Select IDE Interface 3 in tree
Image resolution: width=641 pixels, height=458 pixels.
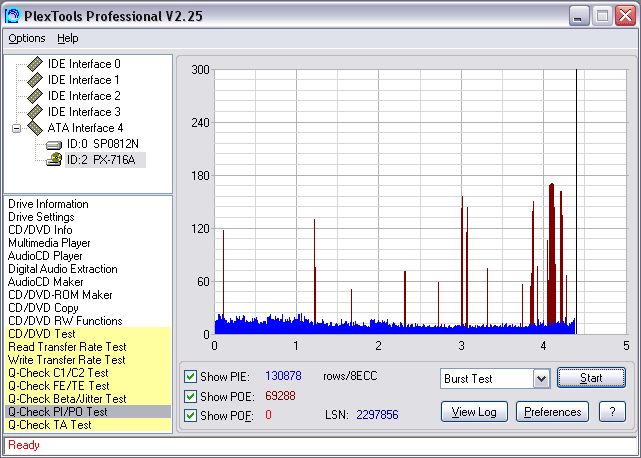[x=84, y=112]
